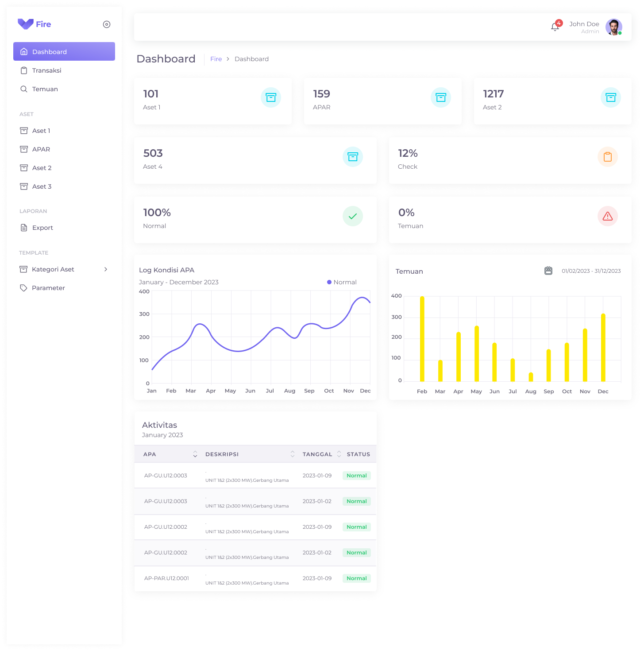
Task: Open John Doe's profile avatar
Action: click(x=613, y=27)
